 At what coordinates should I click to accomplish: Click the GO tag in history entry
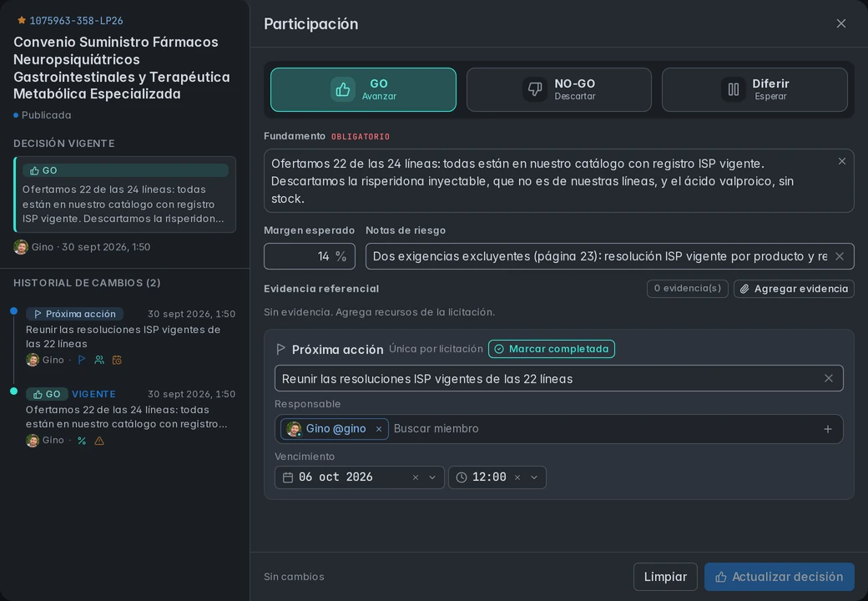click(47, 394)
